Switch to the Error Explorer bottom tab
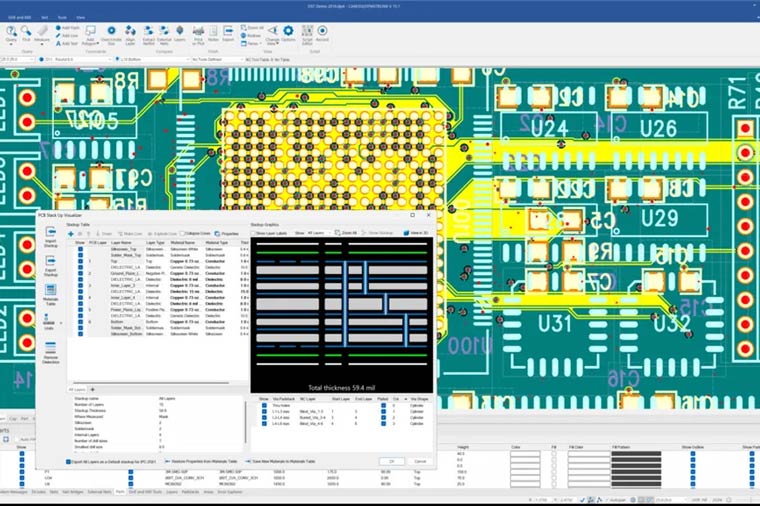Image resolution: width=760 pixels, height=506 pixels. 229,492
